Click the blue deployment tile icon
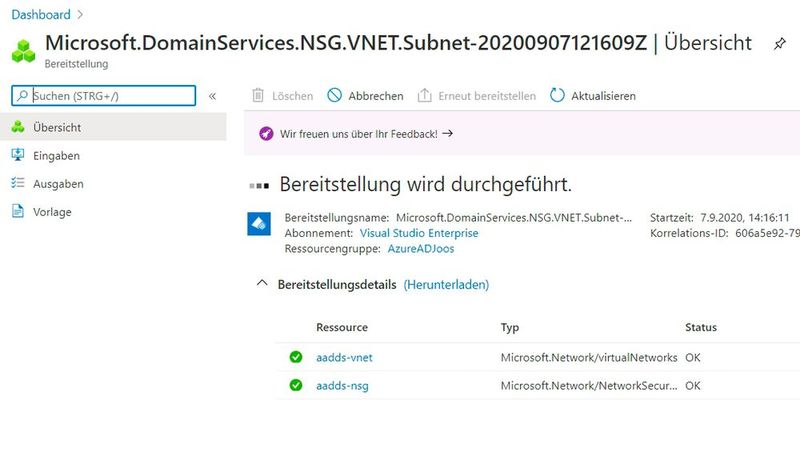Image resolution: width=800 pixels, height=452 pixels. 259,224
